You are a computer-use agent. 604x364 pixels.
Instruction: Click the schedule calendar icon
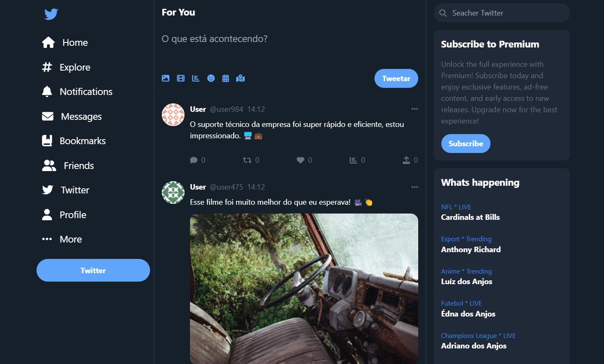click(x=226, y=78)
